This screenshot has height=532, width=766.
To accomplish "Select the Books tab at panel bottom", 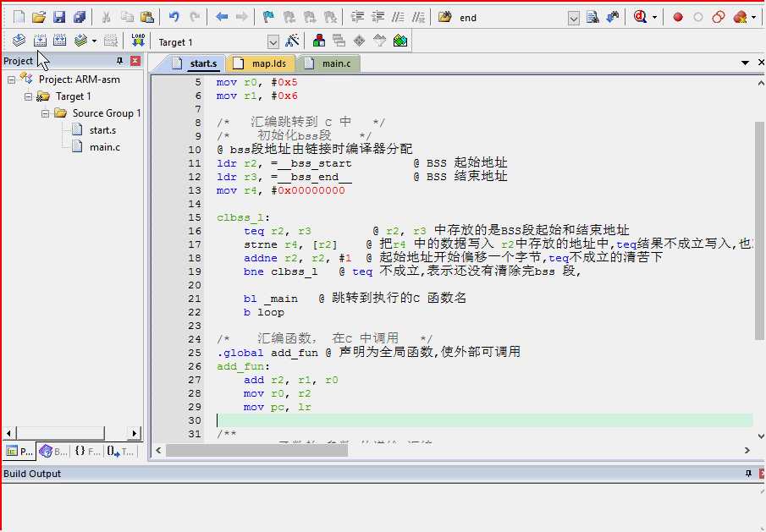I will tap(53, 452).
